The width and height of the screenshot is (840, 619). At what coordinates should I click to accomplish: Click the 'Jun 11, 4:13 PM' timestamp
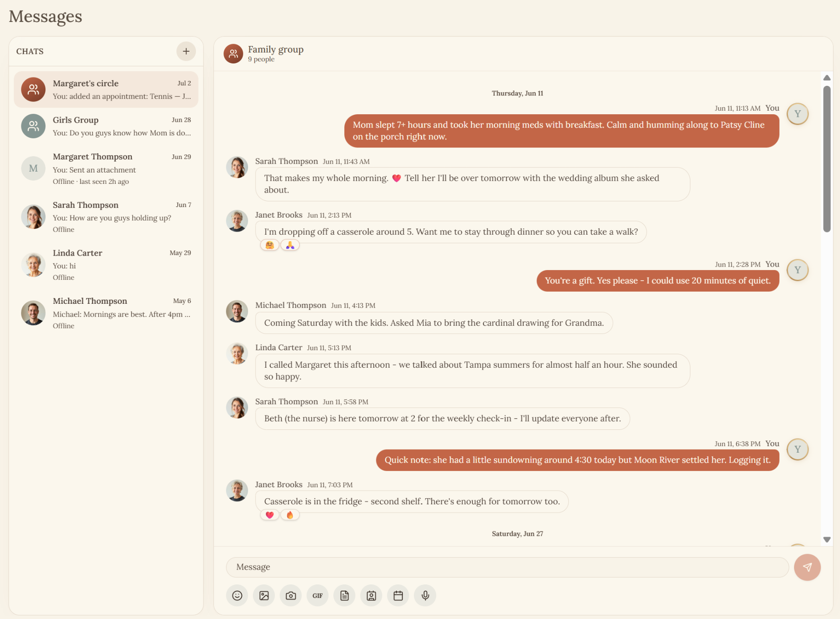tap(353, 306)
